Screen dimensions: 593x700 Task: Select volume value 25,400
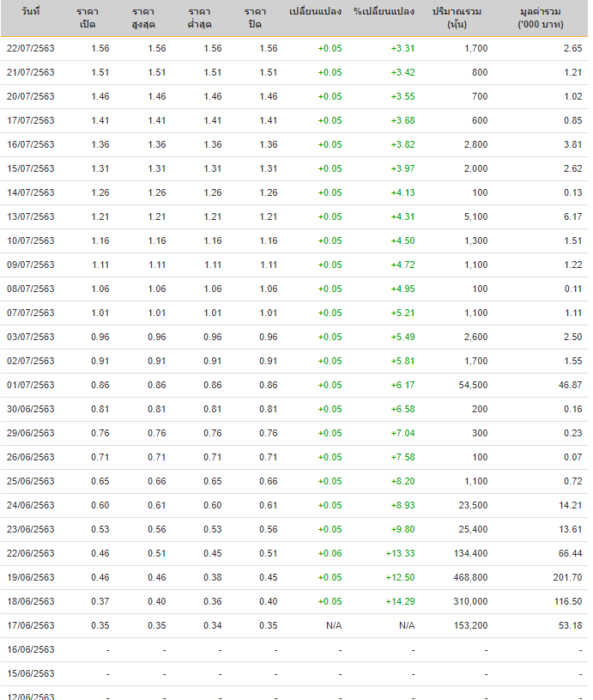[473, 529]
